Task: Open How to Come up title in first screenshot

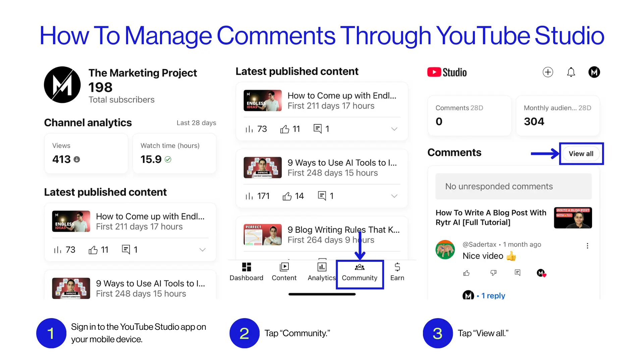Action: point(150,217)
